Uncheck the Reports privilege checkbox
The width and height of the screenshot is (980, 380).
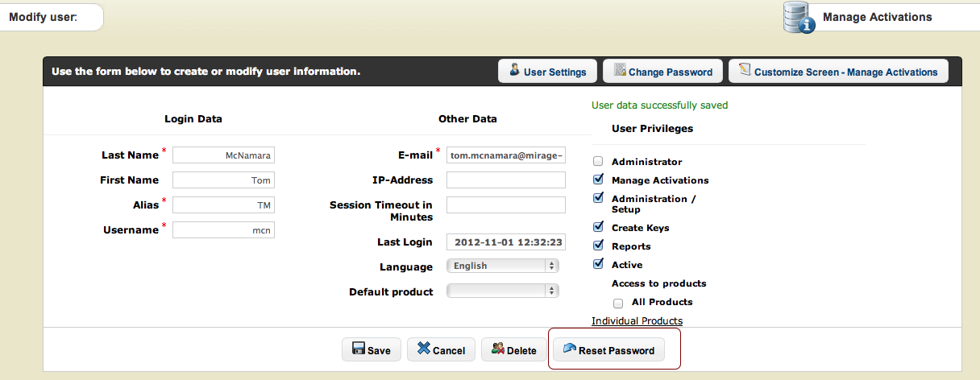[x=597, y=246]
